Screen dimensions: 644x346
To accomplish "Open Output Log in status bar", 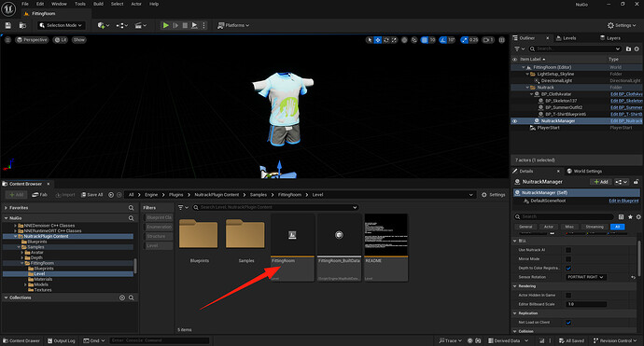I will tap(62, 340).
